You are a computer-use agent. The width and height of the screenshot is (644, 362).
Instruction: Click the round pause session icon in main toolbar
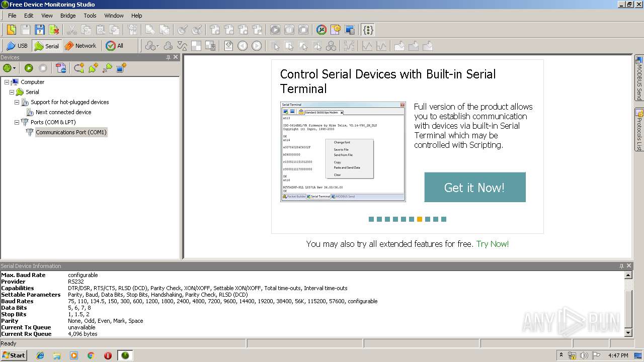click(x=289, y=30)
